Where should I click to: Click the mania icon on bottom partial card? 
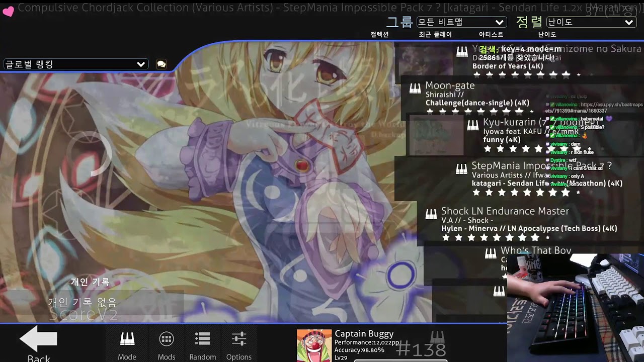(x=499, y=291)
